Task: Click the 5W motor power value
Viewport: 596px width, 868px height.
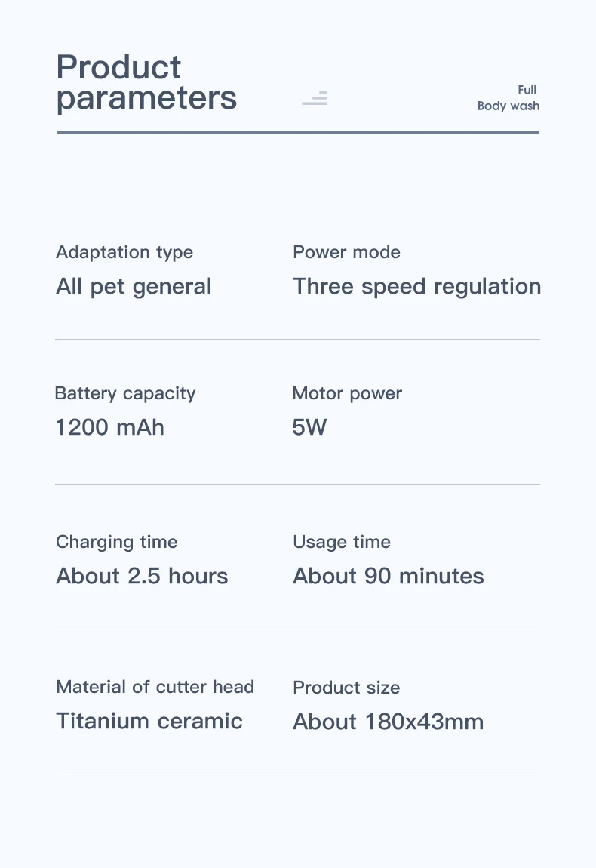Action: click(309, 427)
